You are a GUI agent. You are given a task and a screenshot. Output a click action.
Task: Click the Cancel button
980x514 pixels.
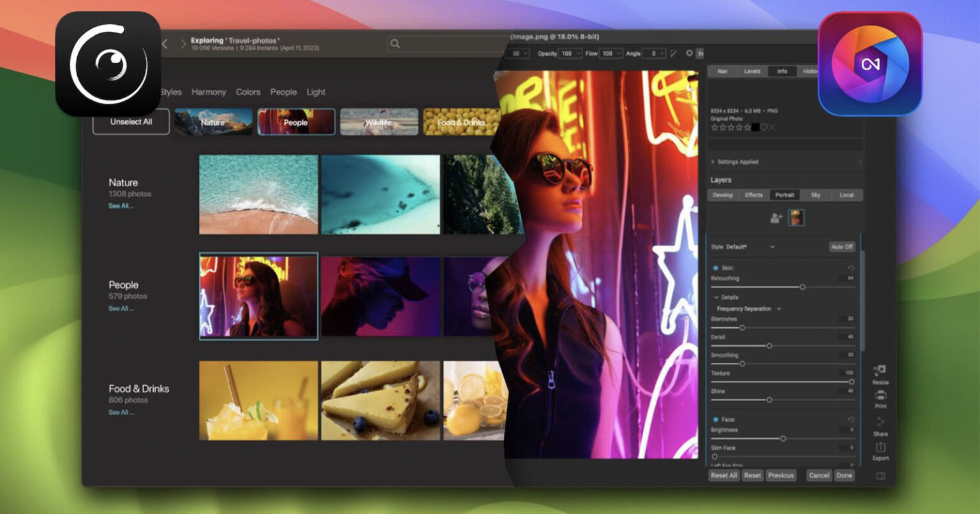pyautogui.click(x=819, y=475)
